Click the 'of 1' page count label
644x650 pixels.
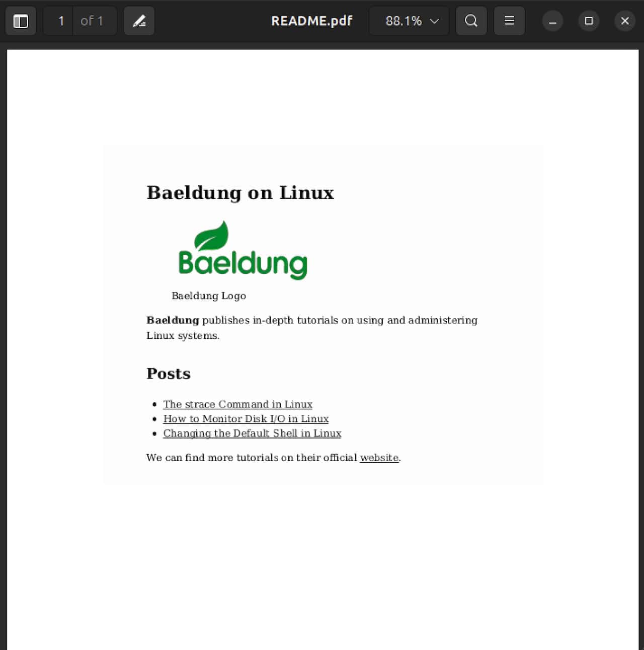click(x=92, y=21)
